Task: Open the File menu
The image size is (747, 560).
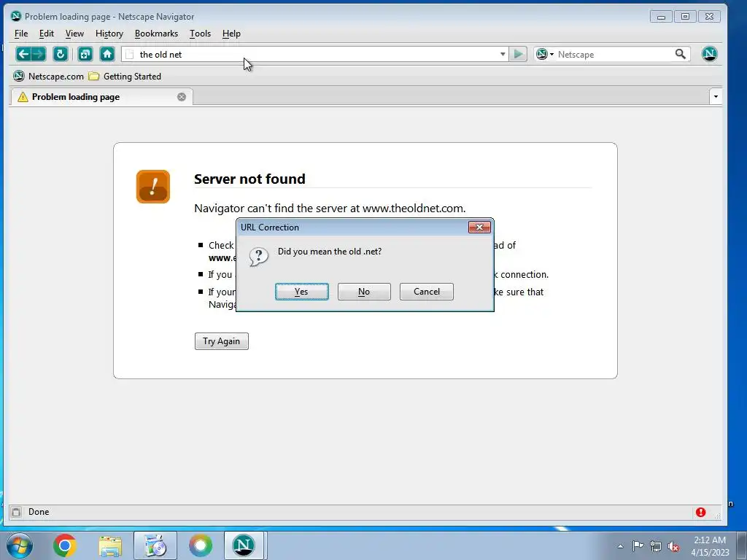Action: (21, 34)
